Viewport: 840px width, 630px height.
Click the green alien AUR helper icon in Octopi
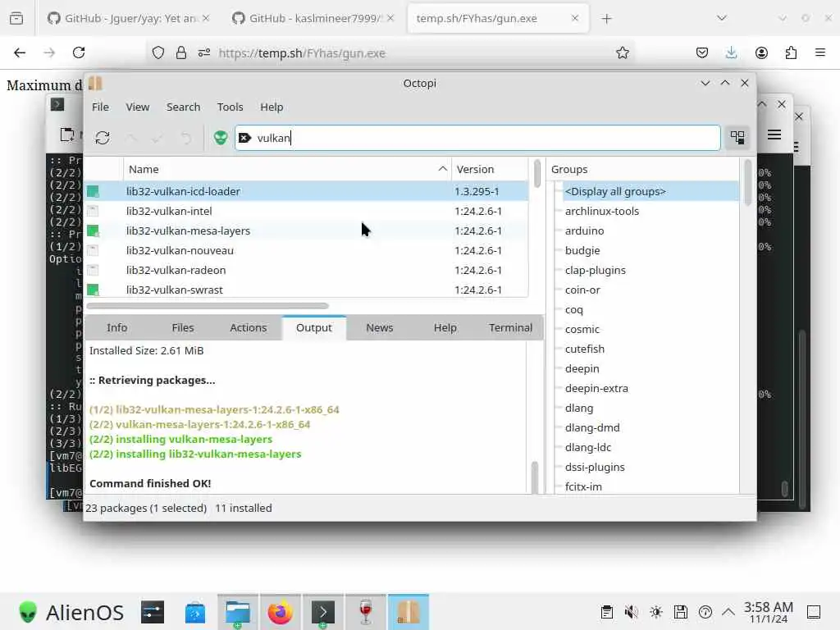[x=220, y=138]
